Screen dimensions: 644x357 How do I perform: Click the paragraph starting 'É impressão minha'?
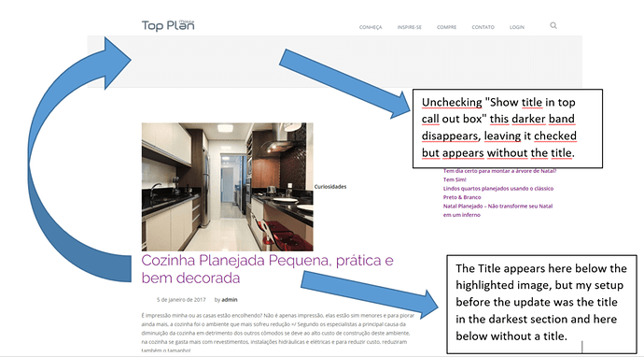click(x=278, y=333)
